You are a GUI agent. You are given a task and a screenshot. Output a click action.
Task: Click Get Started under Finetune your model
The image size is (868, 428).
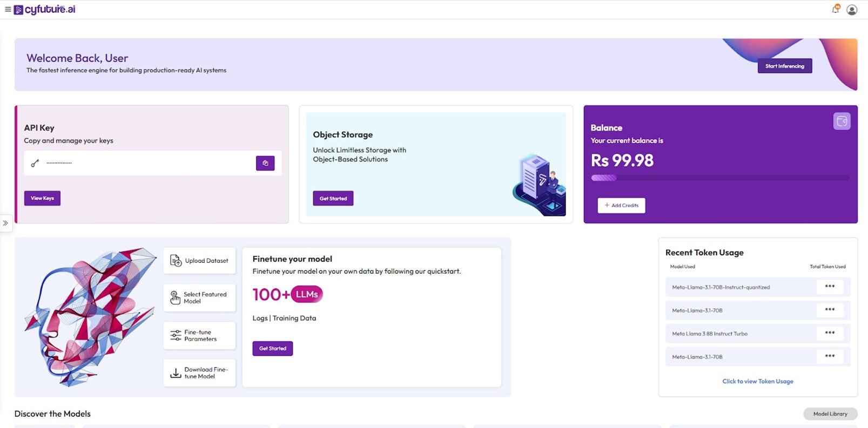(272, 349)
